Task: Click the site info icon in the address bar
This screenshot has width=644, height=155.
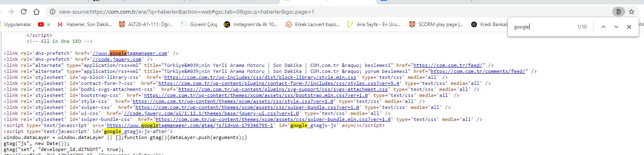Action: [53, 12]
